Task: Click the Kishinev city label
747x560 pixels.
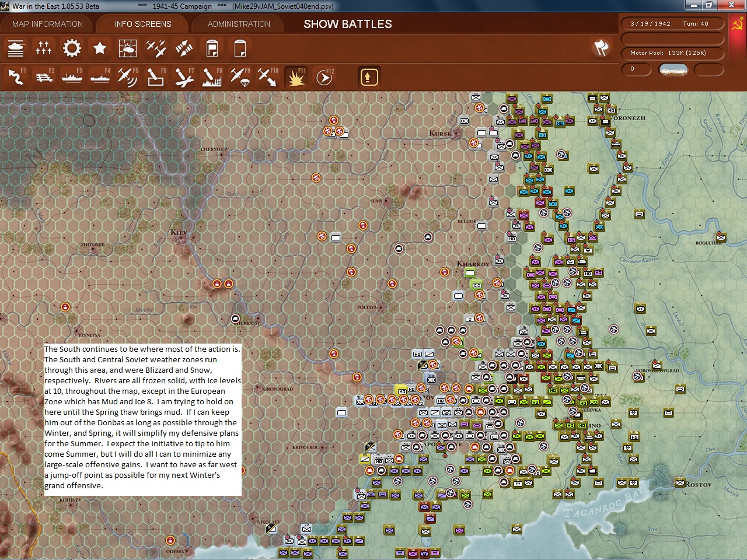Action: click(x=70, y=500)
